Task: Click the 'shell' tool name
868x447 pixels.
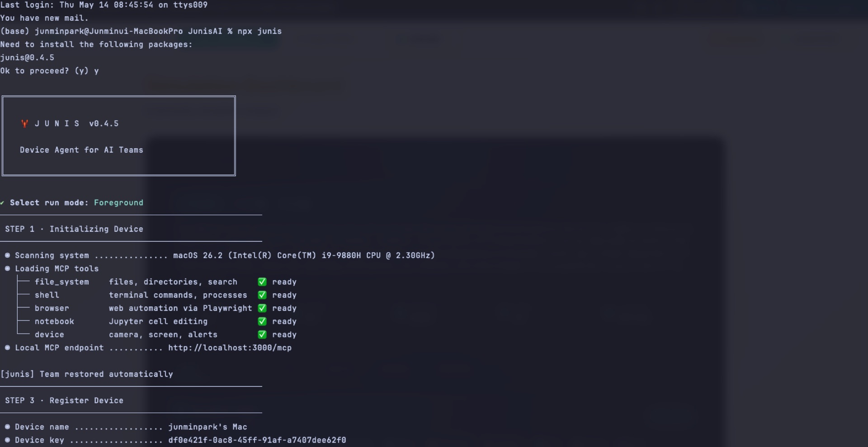Action: coord(47,295)
